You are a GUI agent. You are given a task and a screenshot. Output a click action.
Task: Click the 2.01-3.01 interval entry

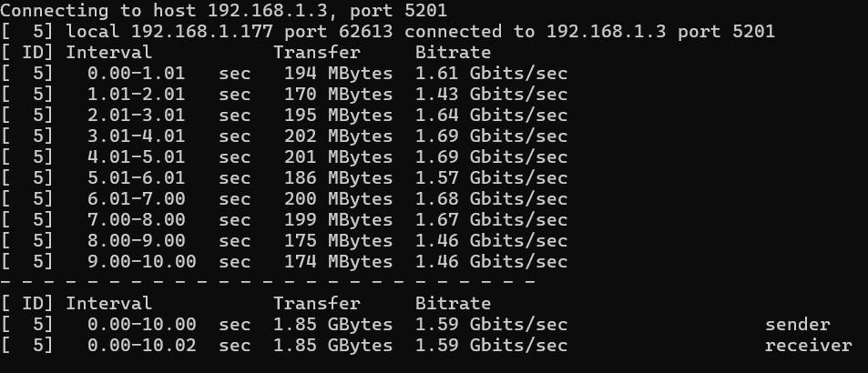[137, 116]
